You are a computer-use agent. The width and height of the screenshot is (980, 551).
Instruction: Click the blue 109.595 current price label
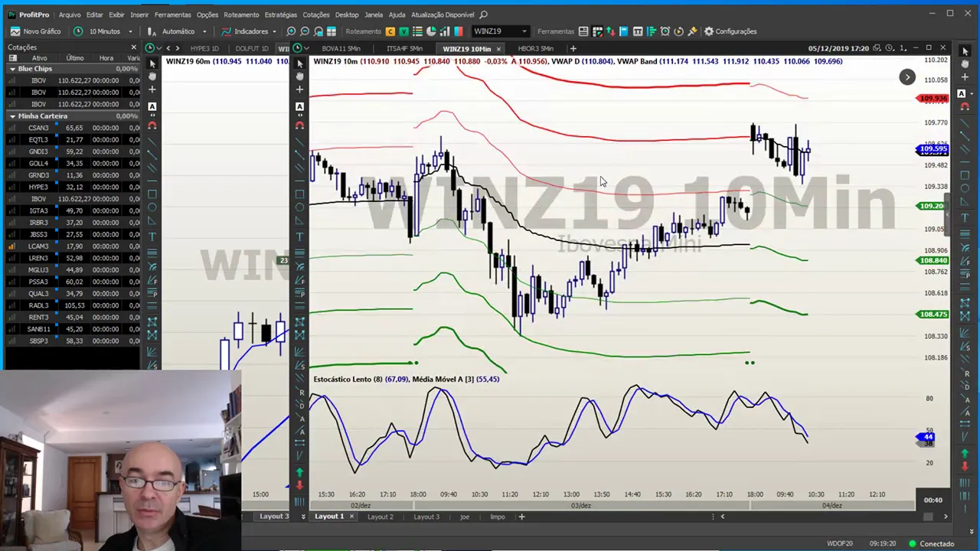[x=933, y=150]
